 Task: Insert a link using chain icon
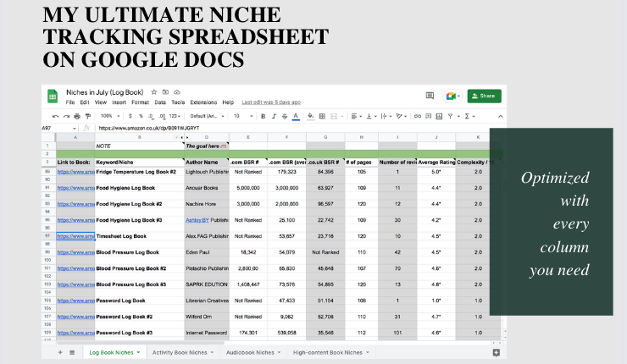(x=418, y=116)
